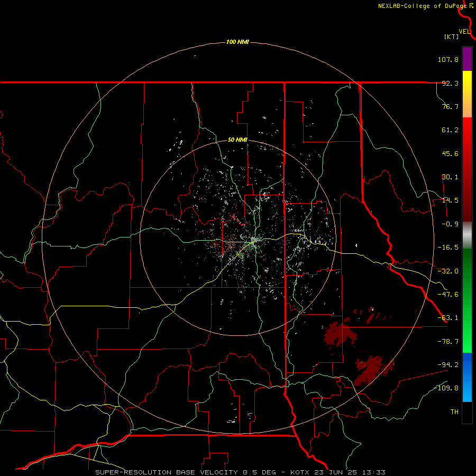The height and width of the screenshot is (476, 476).
Task: Click the -47.6 scale value
Action: tap(448, 295)
